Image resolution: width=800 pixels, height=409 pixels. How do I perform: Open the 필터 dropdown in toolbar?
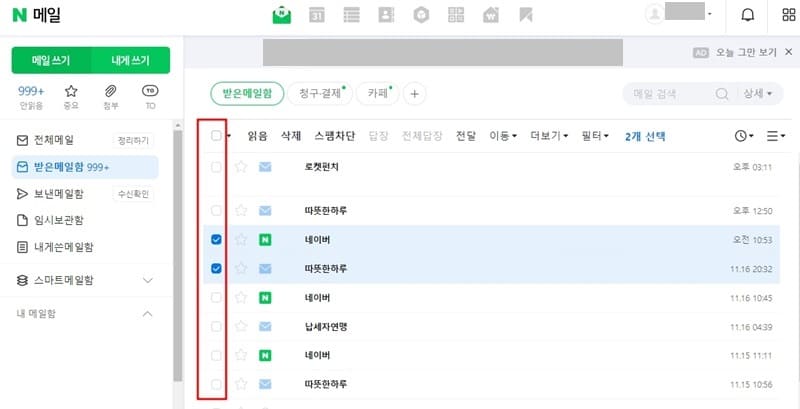point(595,135)
